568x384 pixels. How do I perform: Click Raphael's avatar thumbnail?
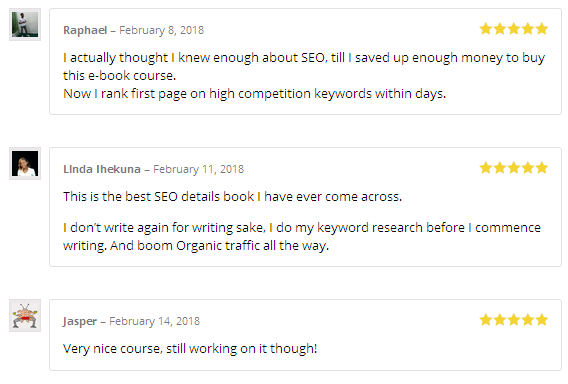(25, 25)
